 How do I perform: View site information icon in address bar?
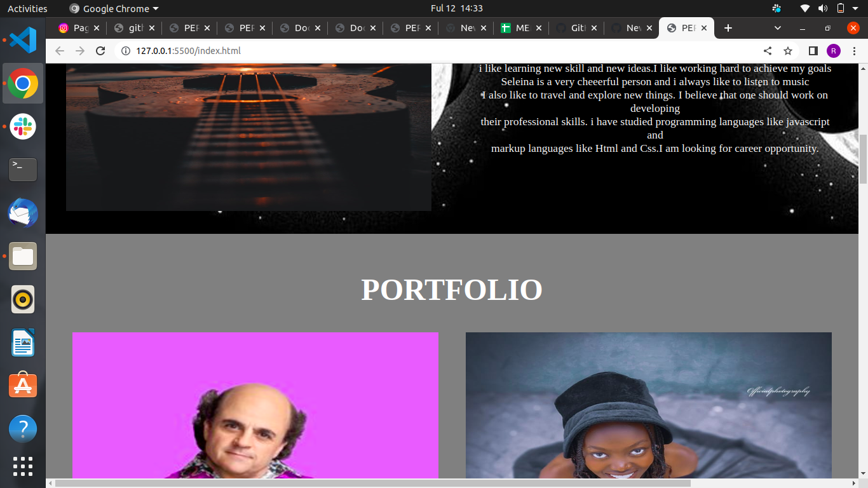125,51
